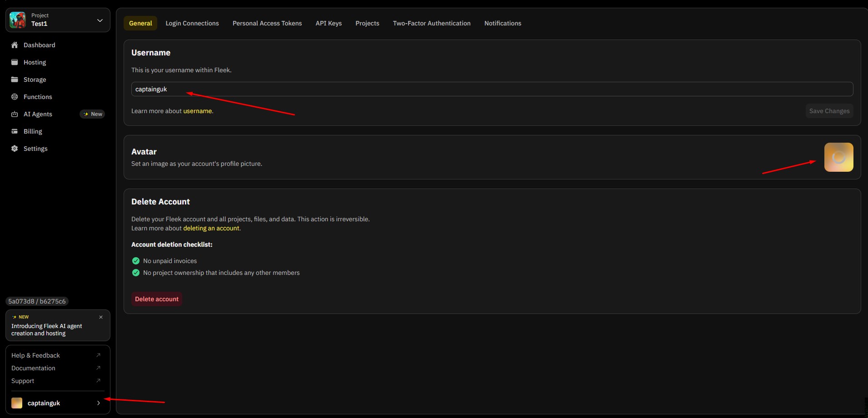868x418 pixels.
Task: Open AI Agents robot icon
Action: [x=15, y=114]
